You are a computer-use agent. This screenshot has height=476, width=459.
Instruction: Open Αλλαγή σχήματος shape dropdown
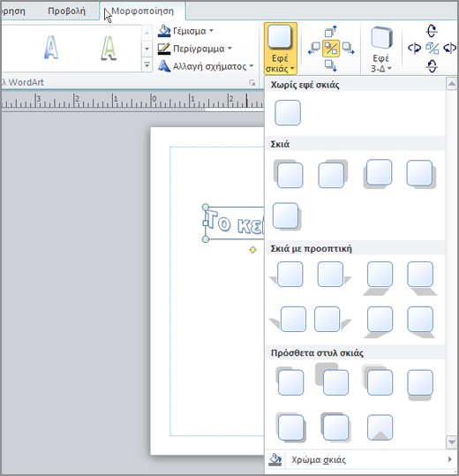click(206, 66)
